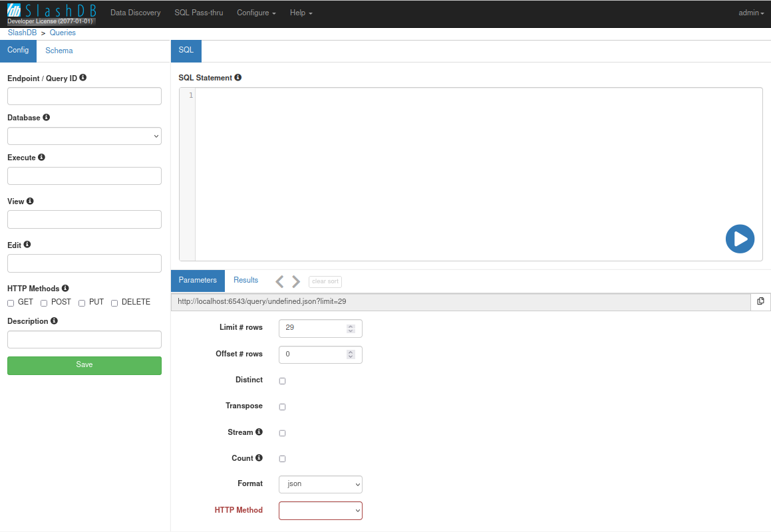This screenshot has width=771, height=532.
Task: Toggle the Distinct checkbox
Action: 282,381
